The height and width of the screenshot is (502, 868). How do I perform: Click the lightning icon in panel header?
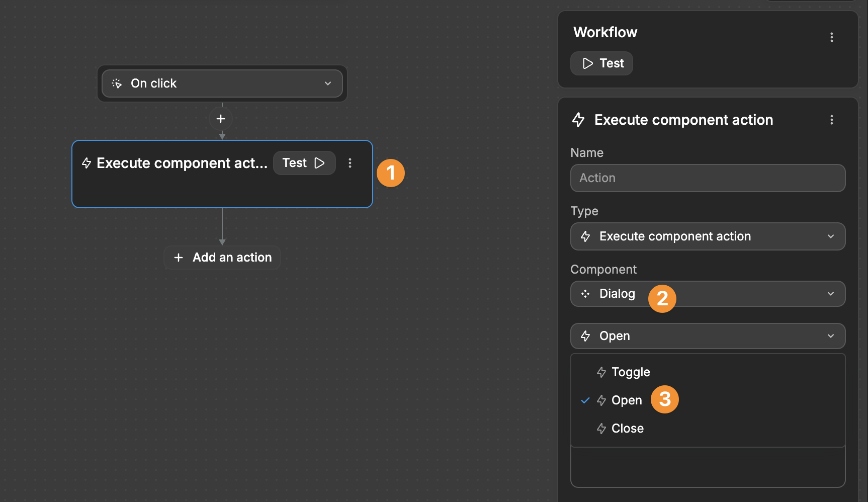(x=578, y=120)
